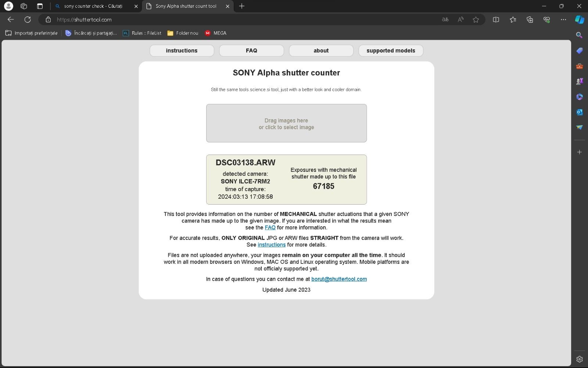This screenshot has width=588, height=368.
Task: Open sidebar settings gear icon
Action: 580,359
